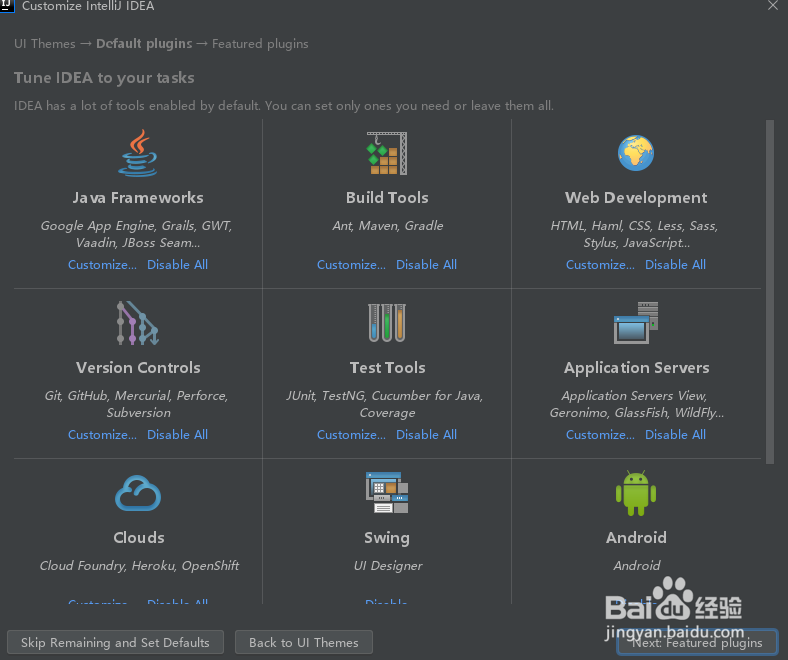The width and height of the screenshot is (788, 660).
Task: Click the Application Servers heading
Action: 636,368
